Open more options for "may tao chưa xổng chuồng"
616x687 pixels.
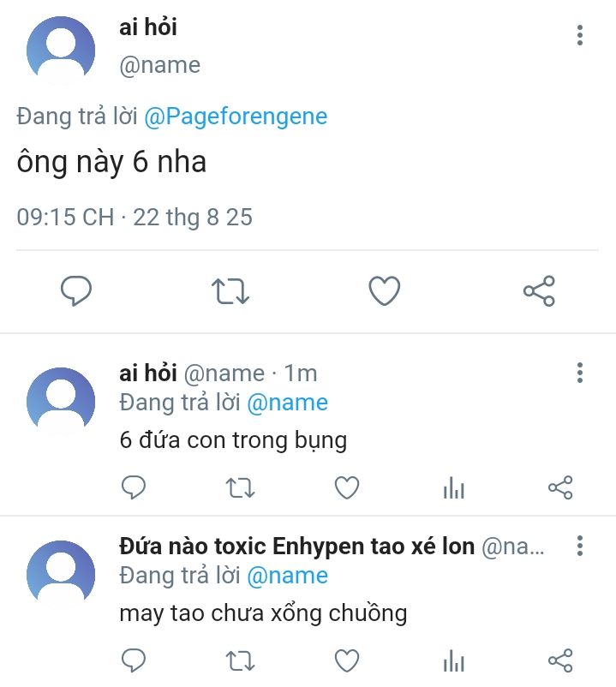(580, 546)
